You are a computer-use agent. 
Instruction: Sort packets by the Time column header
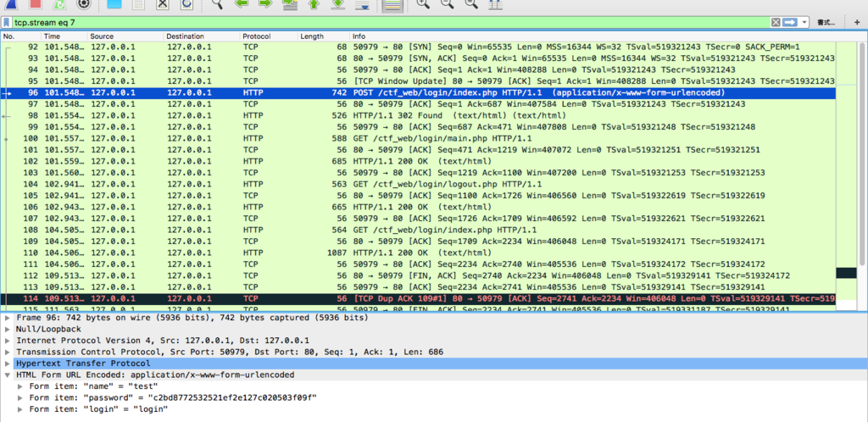64,36
